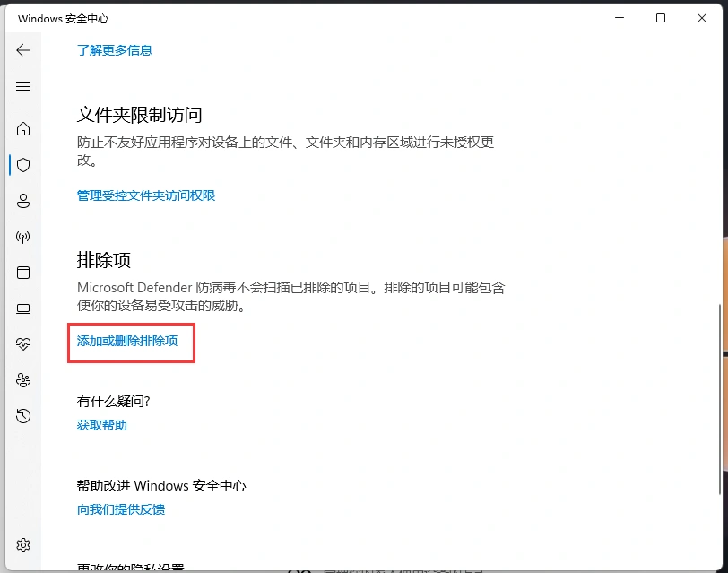The image size is (728, 573).
Task: View protection history via clock icon
Action: tap(23, 415)
